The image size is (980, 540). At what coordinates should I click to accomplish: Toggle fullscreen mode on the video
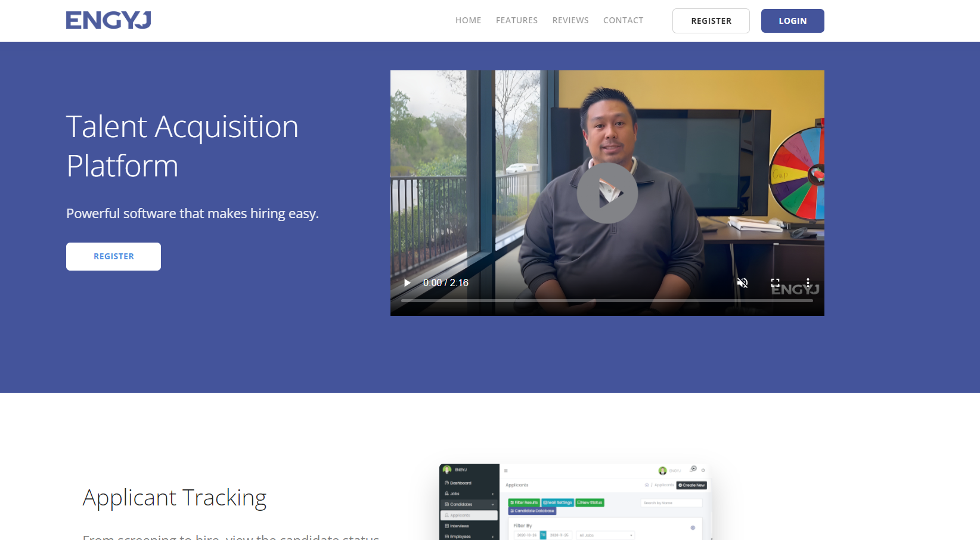775,283
